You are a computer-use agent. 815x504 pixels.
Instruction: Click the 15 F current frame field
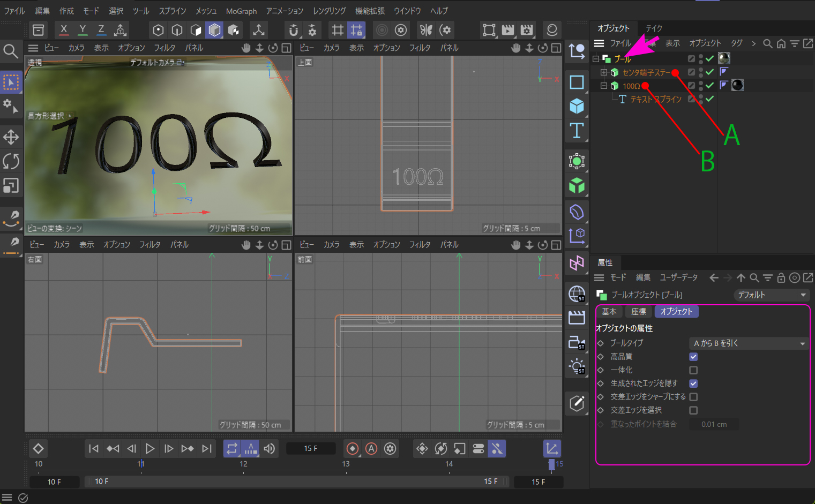click(x=311, y=449)
